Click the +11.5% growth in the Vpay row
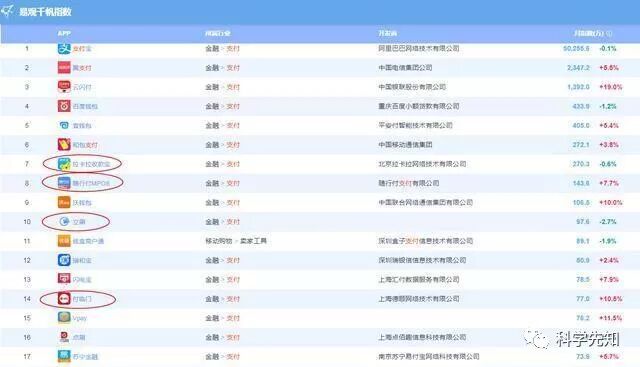This screenshot has height=367, width=640. (611, 318)
